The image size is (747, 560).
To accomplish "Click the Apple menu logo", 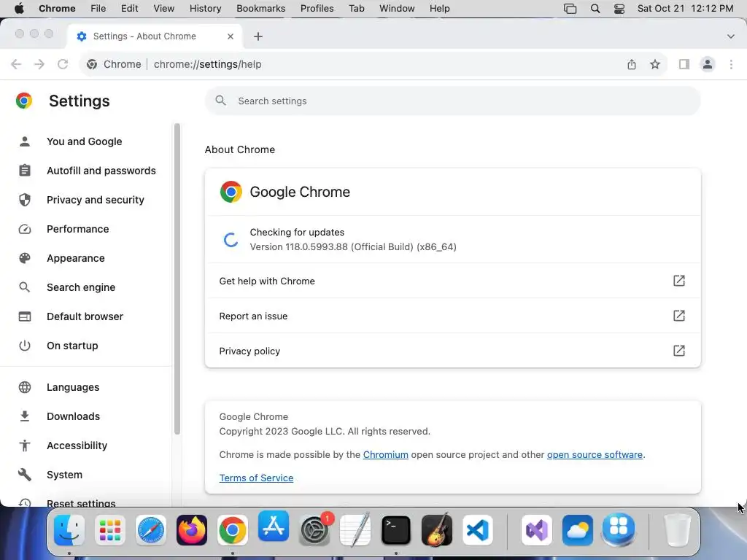I will point(19,9).
